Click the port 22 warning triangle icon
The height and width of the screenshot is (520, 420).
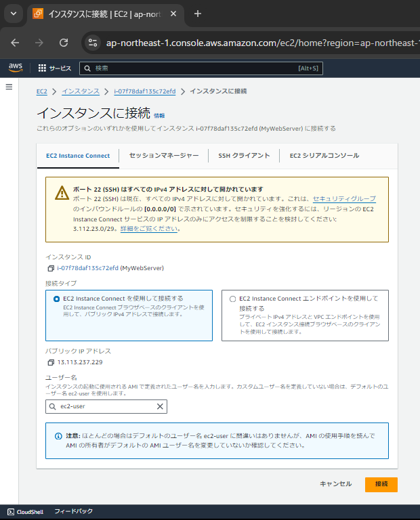pos(62,193)
